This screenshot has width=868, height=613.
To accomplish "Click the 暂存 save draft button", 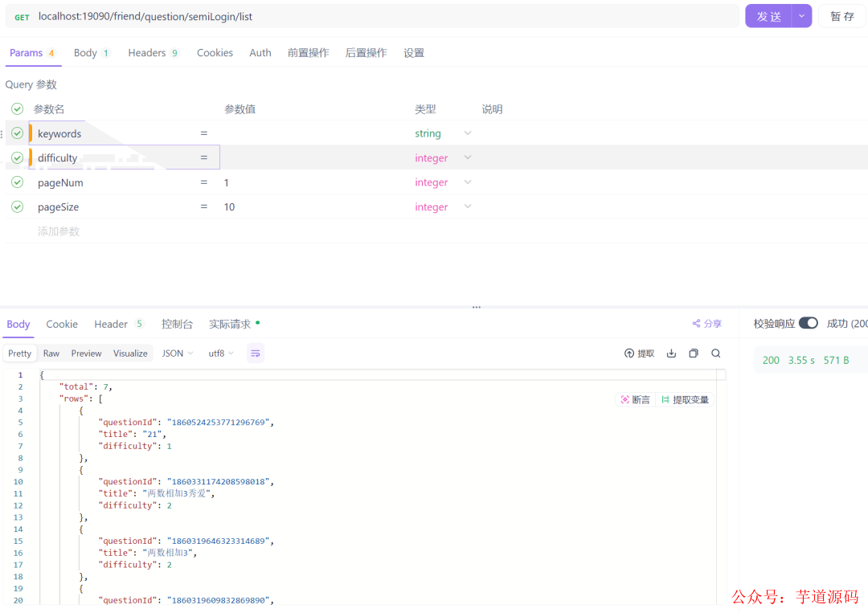I will pyautogui.click(x=842, y=17).
